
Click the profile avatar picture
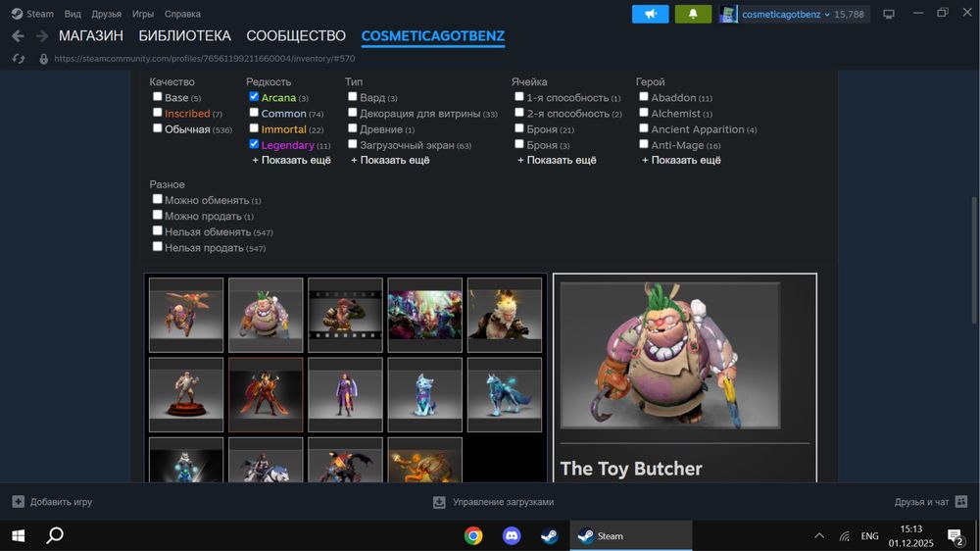point(728,14)
